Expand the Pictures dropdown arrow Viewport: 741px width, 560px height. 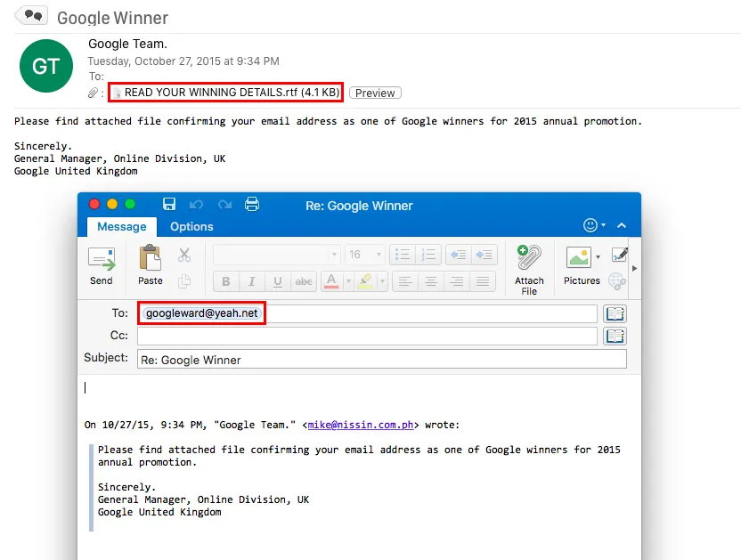(x=598, y=257)
